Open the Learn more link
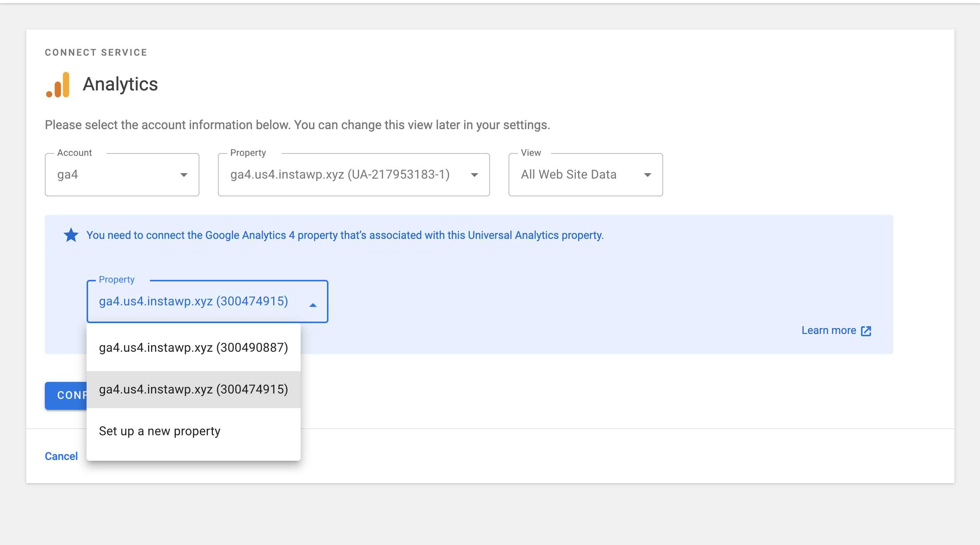This screenshot has height=545, width=980. [x=829, y=330]
